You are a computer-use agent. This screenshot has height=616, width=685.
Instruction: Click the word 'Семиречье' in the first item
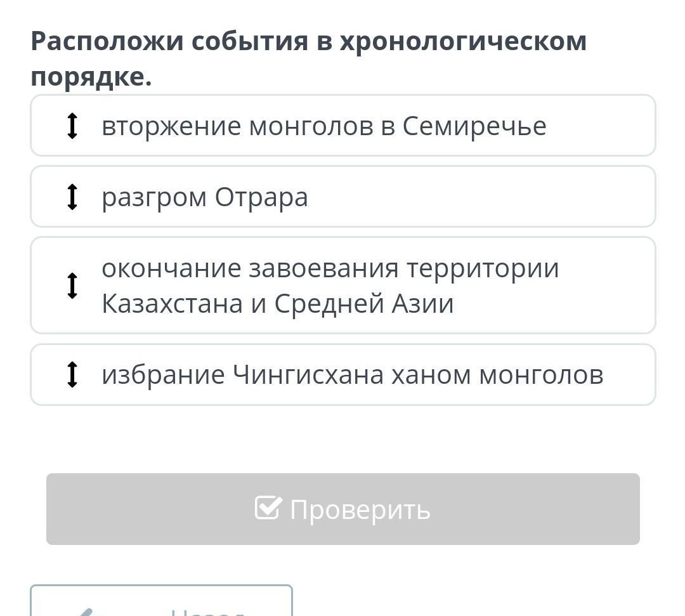pyautogui.click(x=474, y=126)
